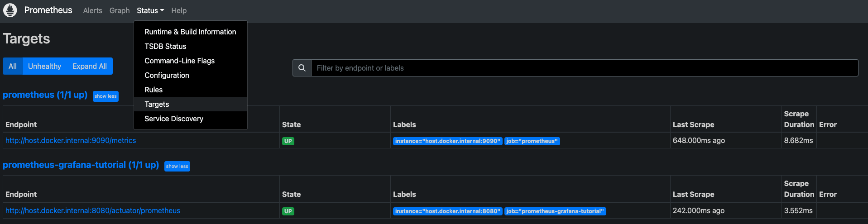Choose Service Discovery in Status menu
Image resolution: width=868 pixels, height=224 pixels.
coord(174,119)
